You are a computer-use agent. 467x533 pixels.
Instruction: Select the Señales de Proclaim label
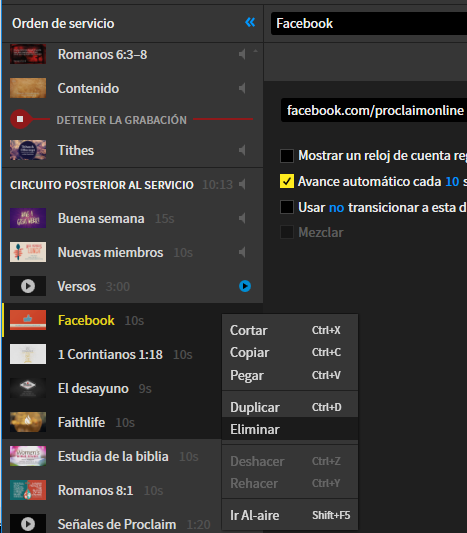point(117,524)
